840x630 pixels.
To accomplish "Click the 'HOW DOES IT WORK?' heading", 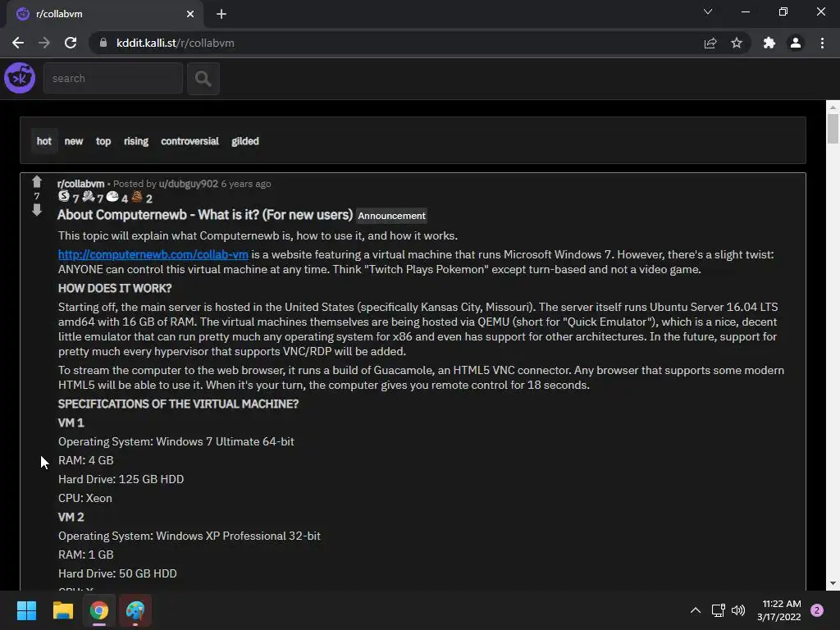I will 115,288.
